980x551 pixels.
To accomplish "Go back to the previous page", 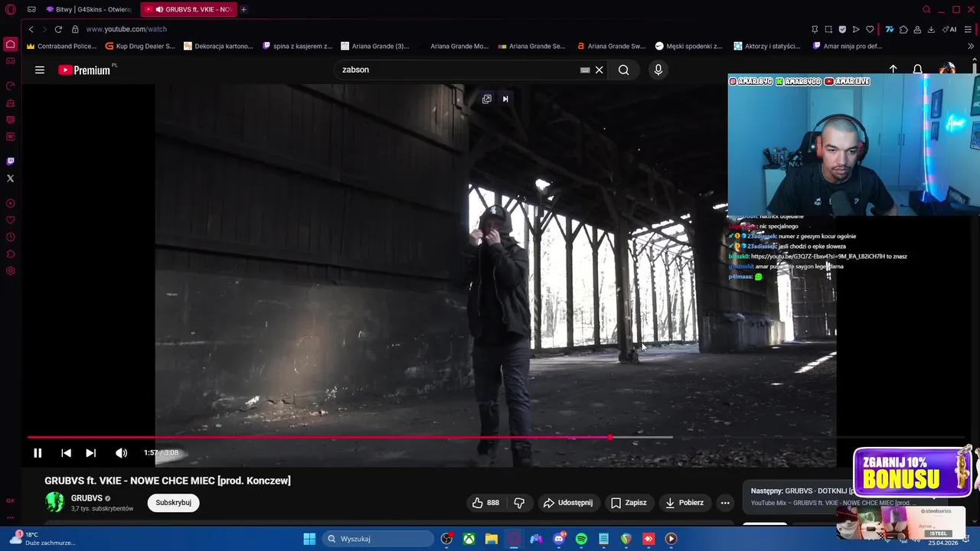I will pos(31,29).
